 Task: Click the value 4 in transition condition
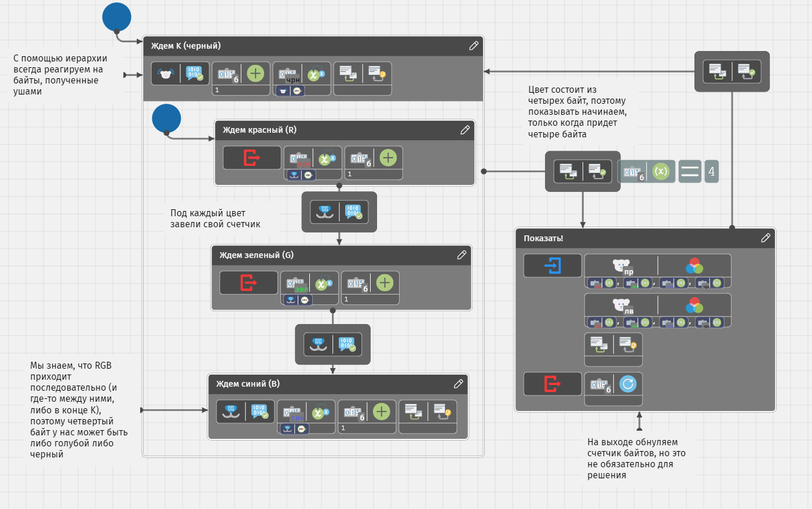711,172
